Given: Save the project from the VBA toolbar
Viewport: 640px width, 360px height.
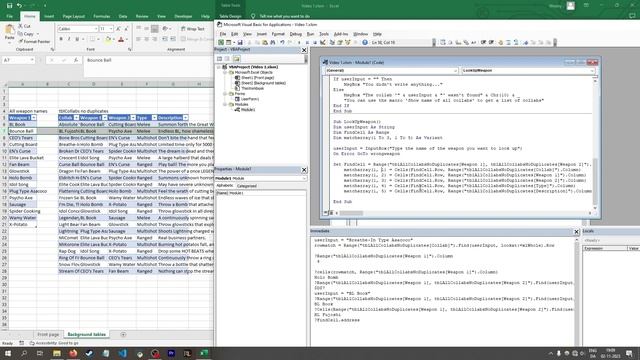Looking at the screenshot, I should click(240, 42).
